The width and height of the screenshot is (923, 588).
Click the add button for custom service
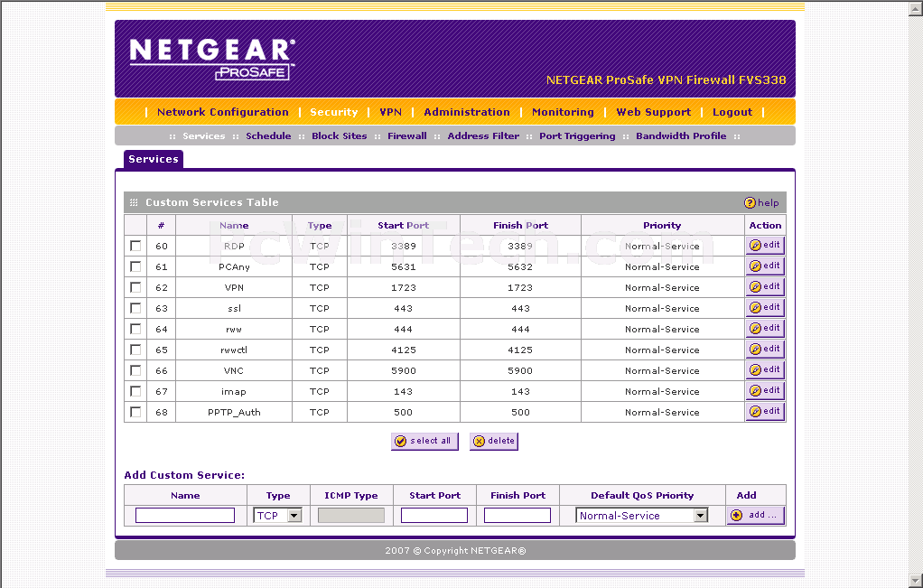tap(755, 515)
